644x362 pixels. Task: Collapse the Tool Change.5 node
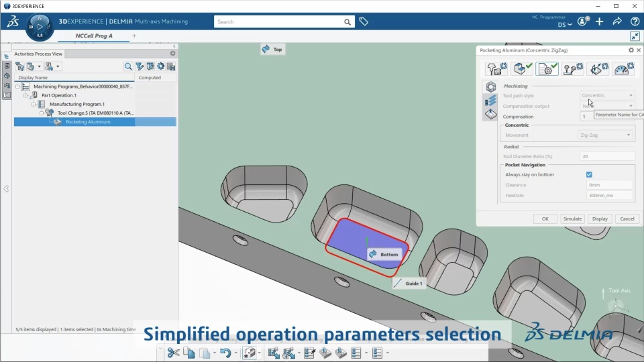click(42, 113)
